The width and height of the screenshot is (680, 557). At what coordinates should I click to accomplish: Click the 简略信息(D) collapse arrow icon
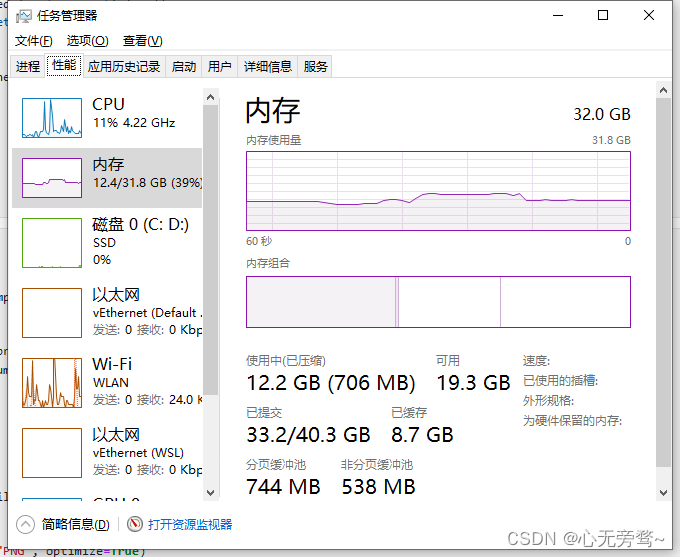point(26,524)
